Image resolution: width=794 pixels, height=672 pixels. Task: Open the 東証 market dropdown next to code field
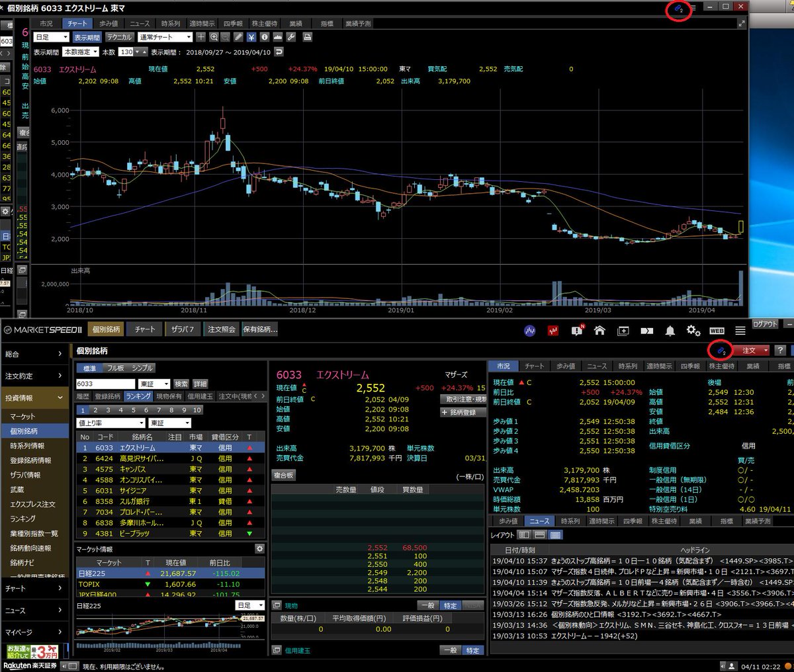tap(154, 384)
